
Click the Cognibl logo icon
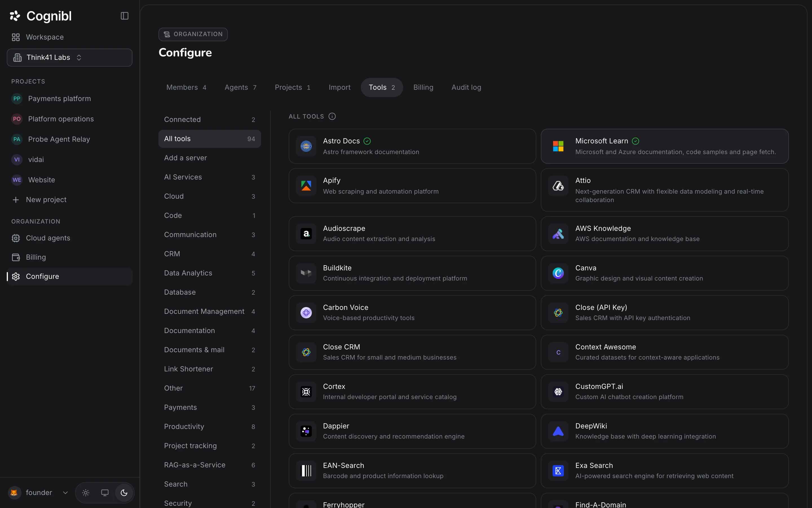tap(15, 16)
